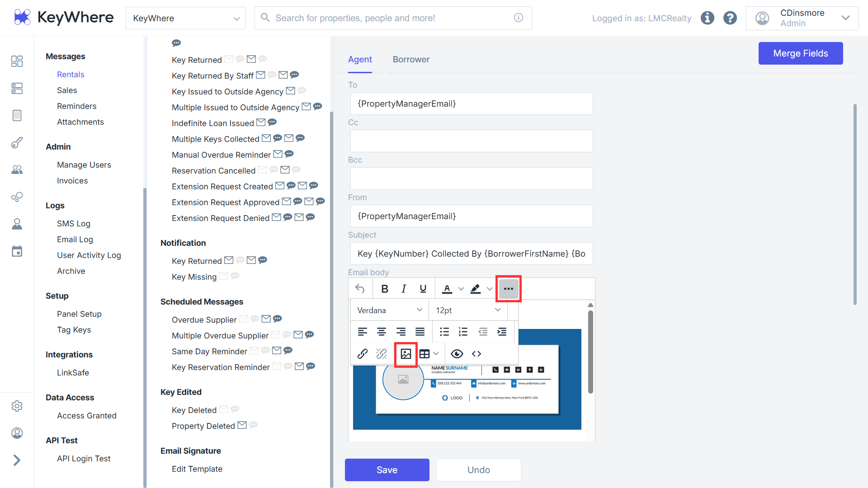Insert a numbered list

pyautogui.click(x=463, y=332)
